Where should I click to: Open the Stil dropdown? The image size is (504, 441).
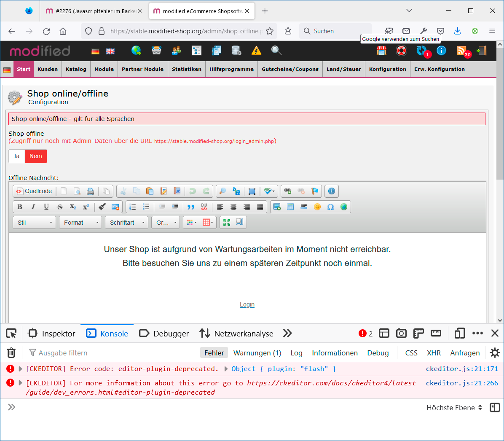coord(35,223)
